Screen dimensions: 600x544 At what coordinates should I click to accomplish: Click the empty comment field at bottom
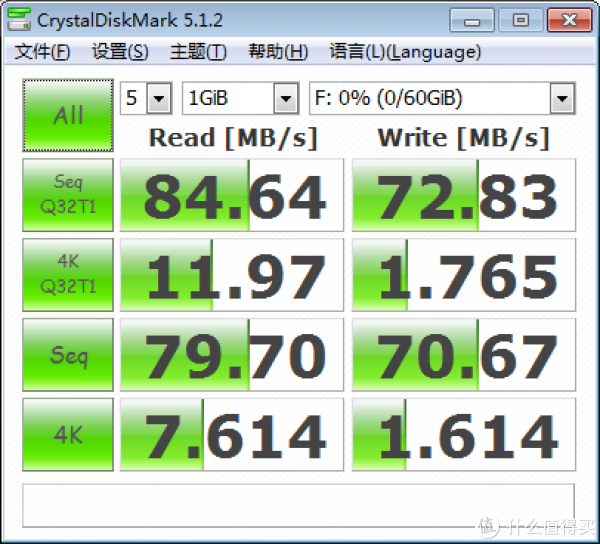[x=298, y=506]
